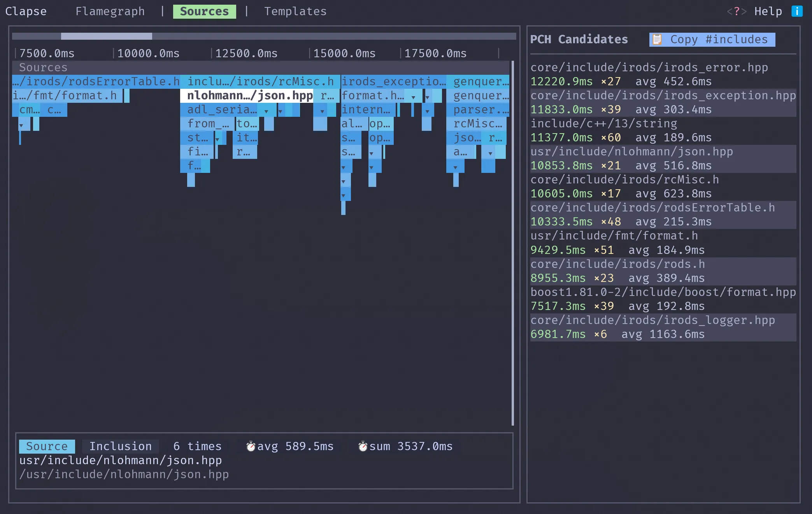Click the vertical scrollbar of the flamegraph
This screenshot has height=514, width=812.
pyautogui.click(x=512, y=243)
